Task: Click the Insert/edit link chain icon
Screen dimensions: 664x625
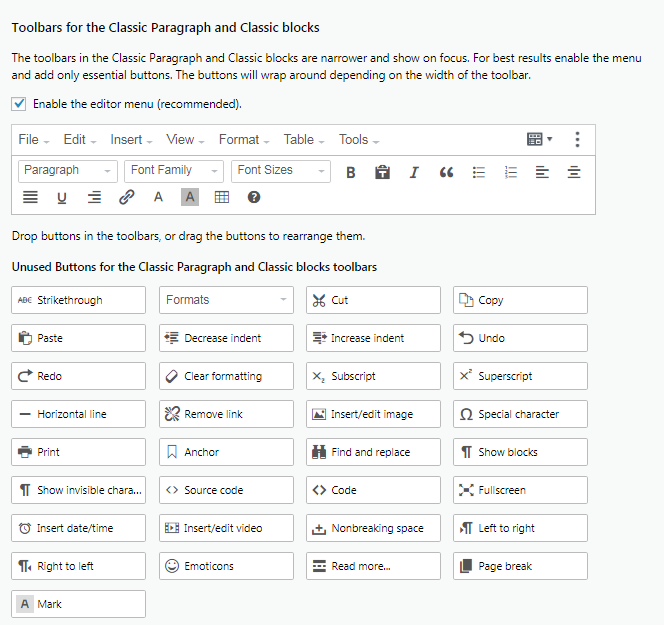Action: coord(126,197)
